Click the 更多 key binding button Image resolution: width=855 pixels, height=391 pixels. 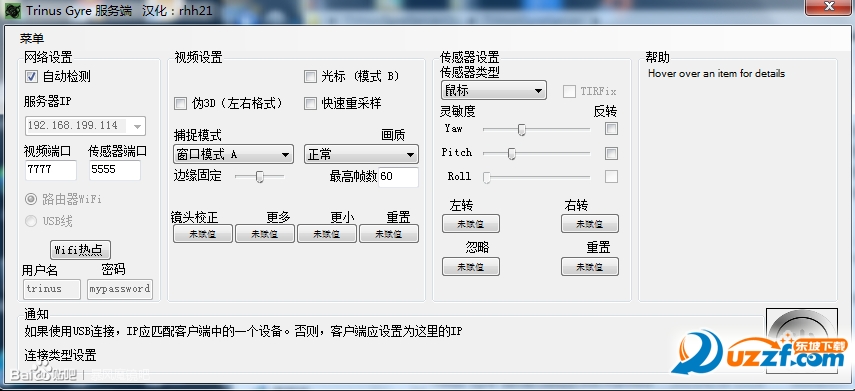[264, 234]
